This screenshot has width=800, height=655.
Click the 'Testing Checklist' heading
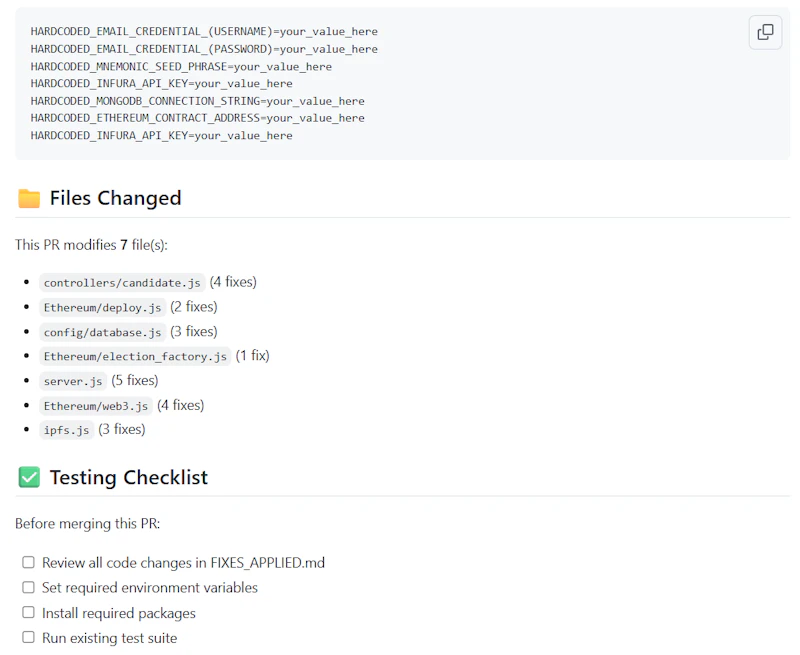(129, 477)
